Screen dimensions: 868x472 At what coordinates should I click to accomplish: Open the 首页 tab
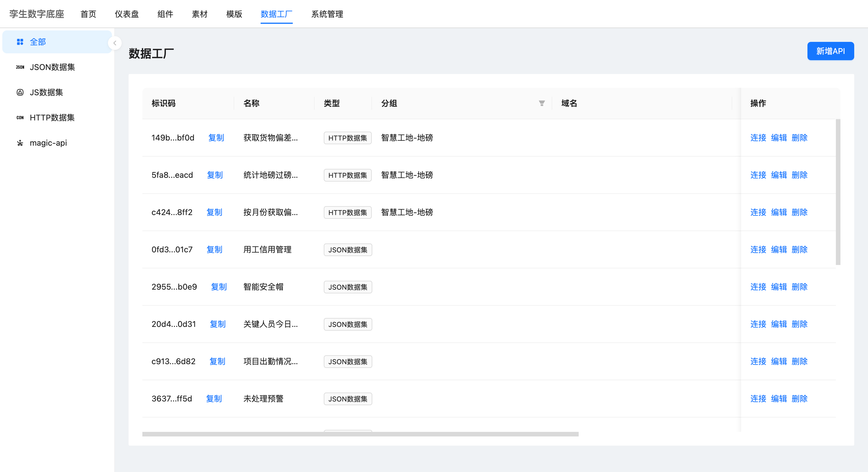[88, 14]
